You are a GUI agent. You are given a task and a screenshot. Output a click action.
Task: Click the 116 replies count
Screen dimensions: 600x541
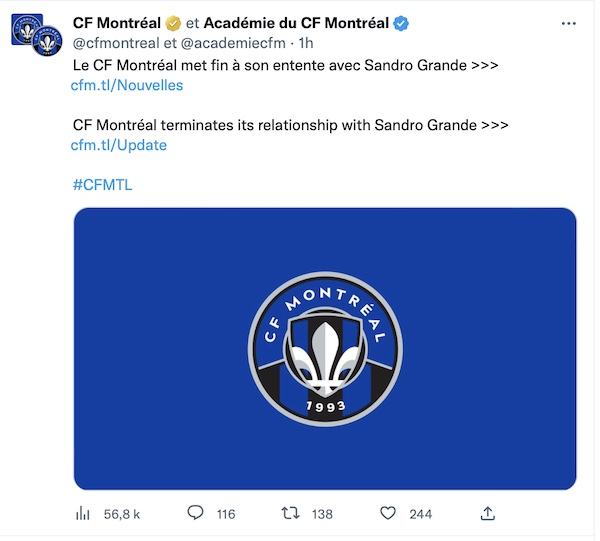(x=226, y=514)
